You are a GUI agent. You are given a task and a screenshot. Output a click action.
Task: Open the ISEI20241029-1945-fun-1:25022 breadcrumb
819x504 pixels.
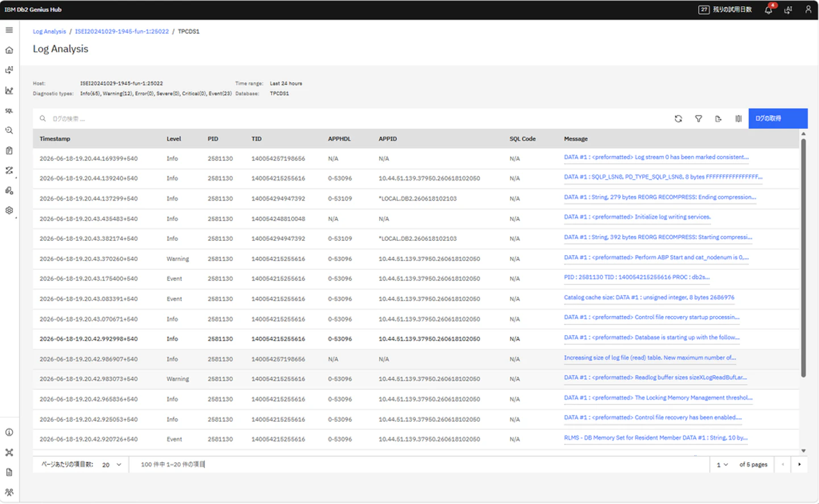pyautogui.click(x=122, y=31)
